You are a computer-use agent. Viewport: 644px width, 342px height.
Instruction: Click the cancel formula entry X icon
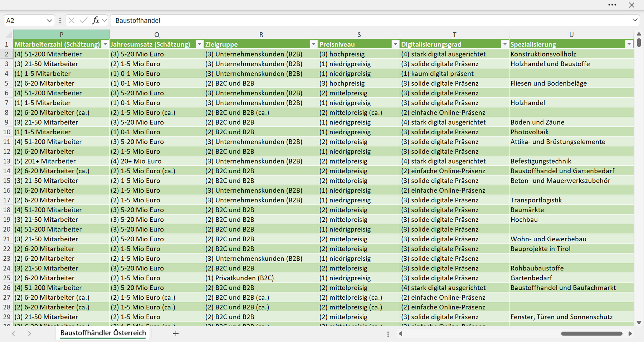click(x=72, y=20)
